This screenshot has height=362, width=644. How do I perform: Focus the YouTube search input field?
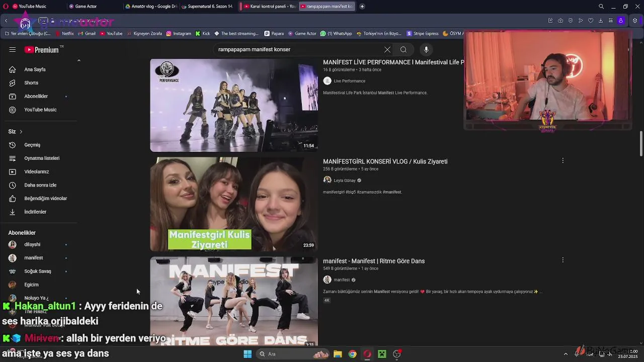click(x=299, y=50)
